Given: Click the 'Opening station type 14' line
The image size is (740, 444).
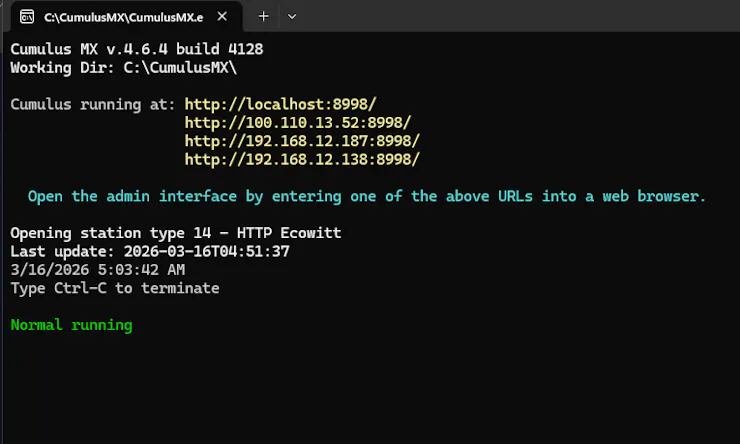Looking at the screenshot, I should [x=176, y=233].
